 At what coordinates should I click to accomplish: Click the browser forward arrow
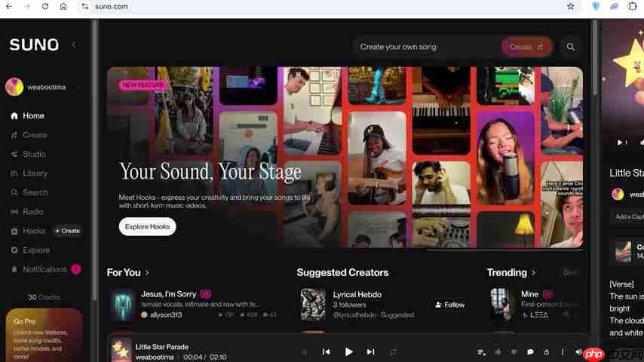(x=27, y=6)
